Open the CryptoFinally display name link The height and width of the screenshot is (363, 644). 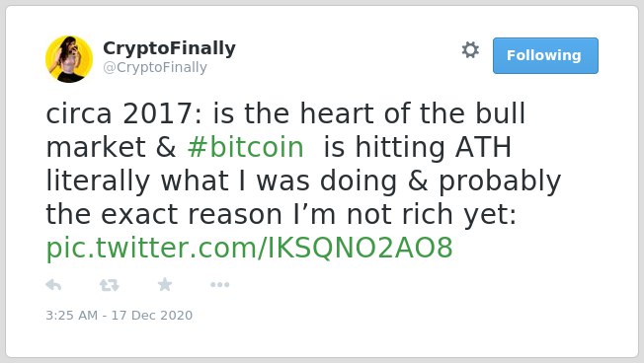(x=169, y=48)
